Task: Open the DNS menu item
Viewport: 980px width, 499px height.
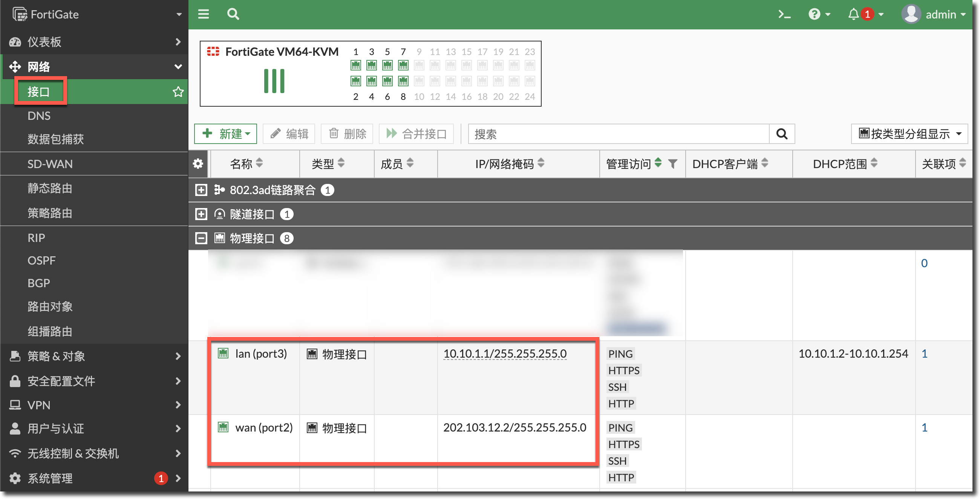Action: (x=39, y=116)
